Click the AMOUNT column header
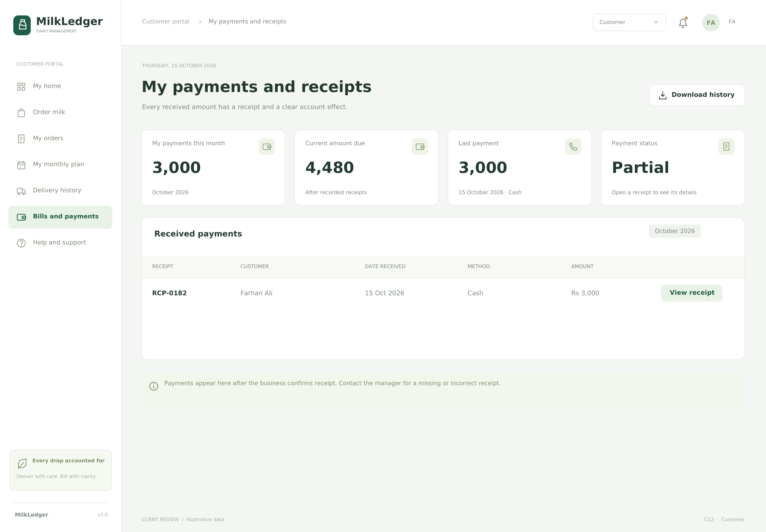The image size is (766, 532). click(582, 266)
